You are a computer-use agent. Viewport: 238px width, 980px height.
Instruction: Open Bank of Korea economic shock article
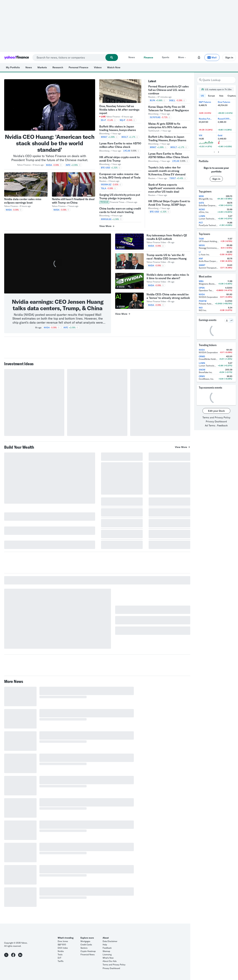[166, 188]
